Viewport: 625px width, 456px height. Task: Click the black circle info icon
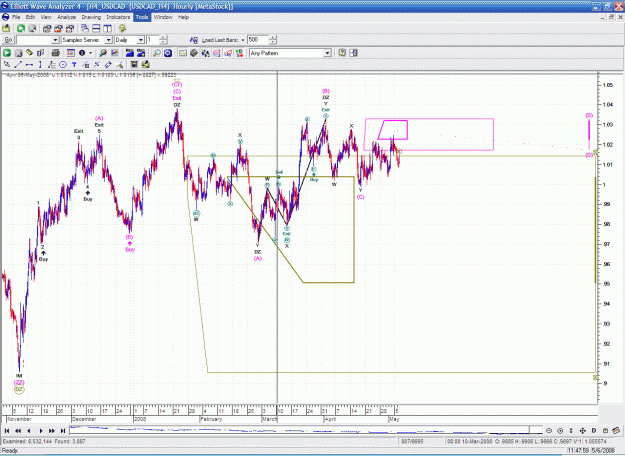click(x=82, y=53)
